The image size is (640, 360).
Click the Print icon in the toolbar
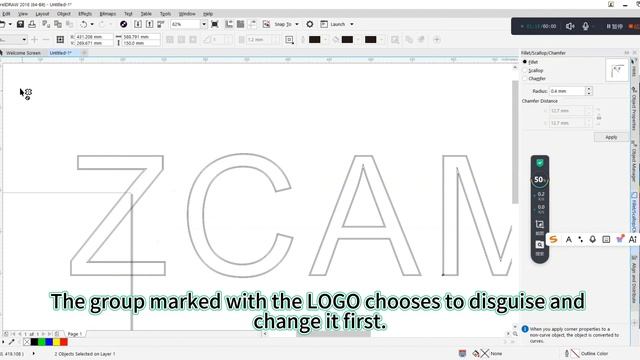pos(32,24)
